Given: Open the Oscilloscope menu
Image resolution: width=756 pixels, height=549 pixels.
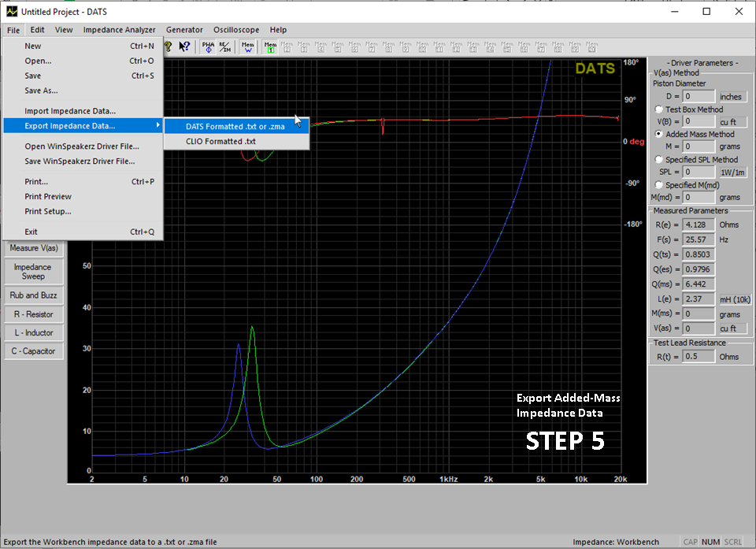Looking at the screenshot, I should [236, 30].
